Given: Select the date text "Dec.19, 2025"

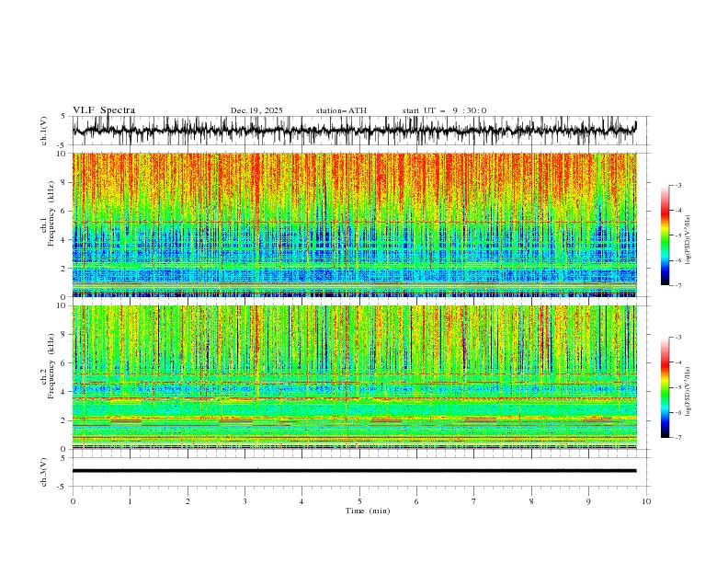Looking at the screenshot, I should click(x=256, y=110).
